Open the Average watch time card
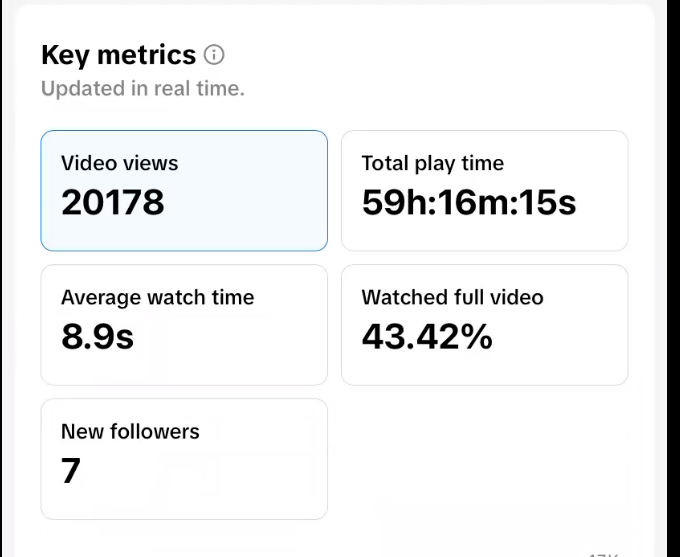The width and height of the screenshot is (680, 557). (184, 324)
